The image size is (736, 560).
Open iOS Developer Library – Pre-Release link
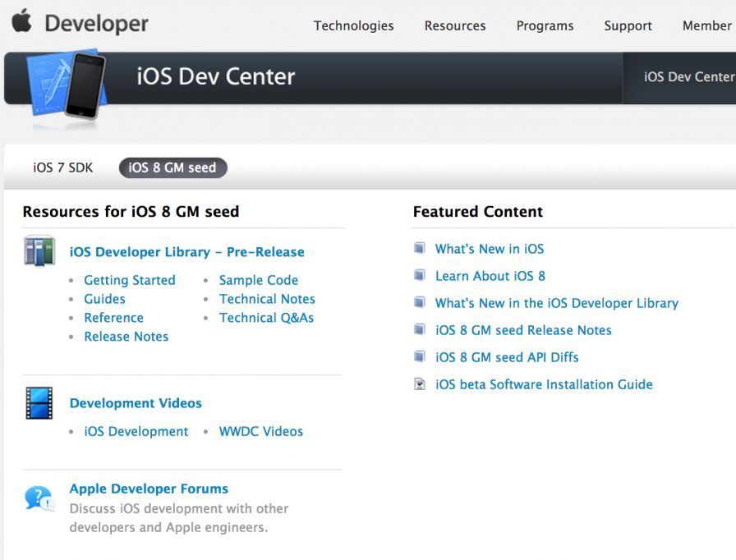click(186, 252)
